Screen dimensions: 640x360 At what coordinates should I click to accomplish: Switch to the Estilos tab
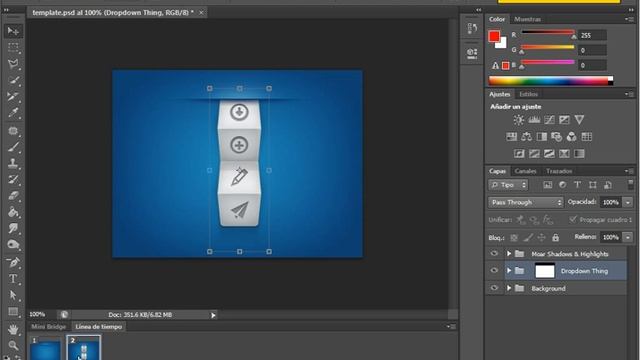point(529,94)
